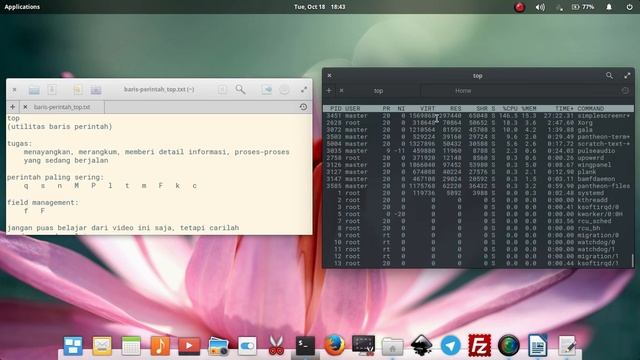
Task: Click the save file icon in Scratch
Action: coord(52,90)
